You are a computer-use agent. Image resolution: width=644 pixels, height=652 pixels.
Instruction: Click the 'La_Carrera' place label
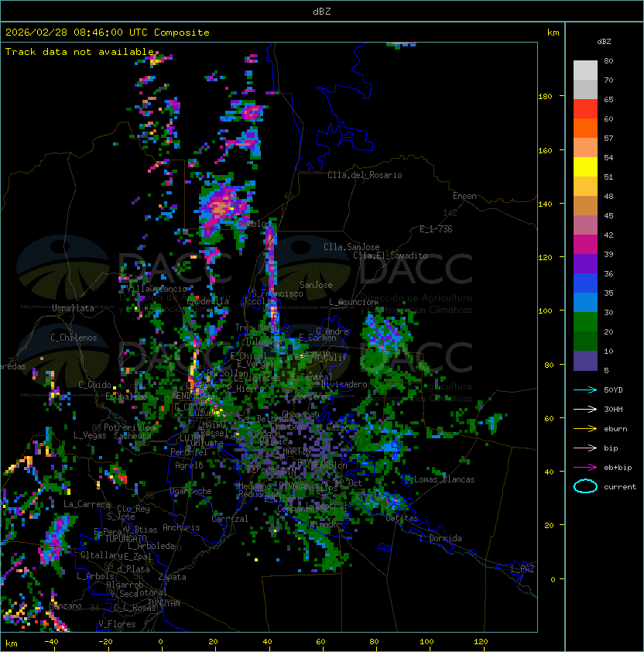[x=87, y=504]
